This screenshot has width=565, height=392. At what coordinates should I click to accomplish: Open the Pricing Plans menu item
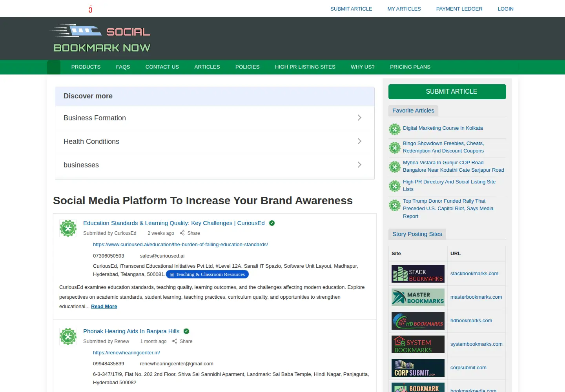(410, 67)
